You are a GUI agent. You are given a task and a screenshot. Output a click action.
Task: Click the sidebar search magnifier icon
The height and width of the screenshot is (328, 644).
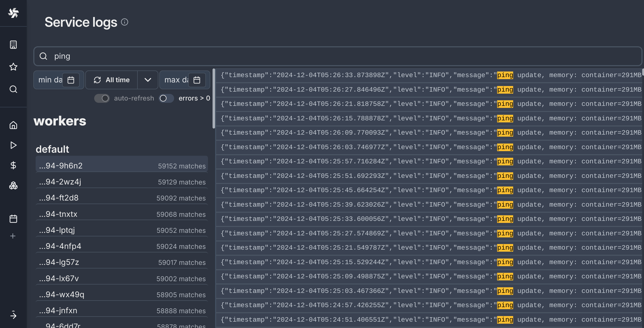[13, 89]
